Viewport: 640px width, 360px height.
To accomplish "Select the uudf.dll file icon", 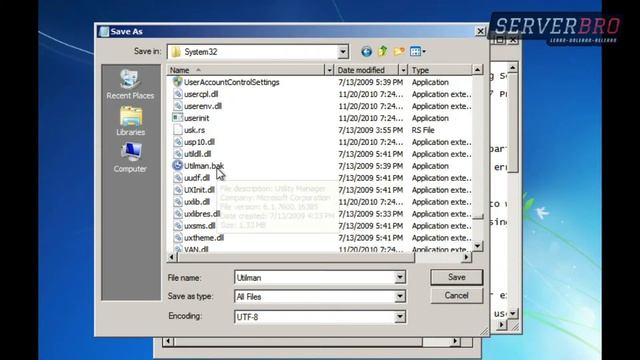I will (x=178, y=178).
